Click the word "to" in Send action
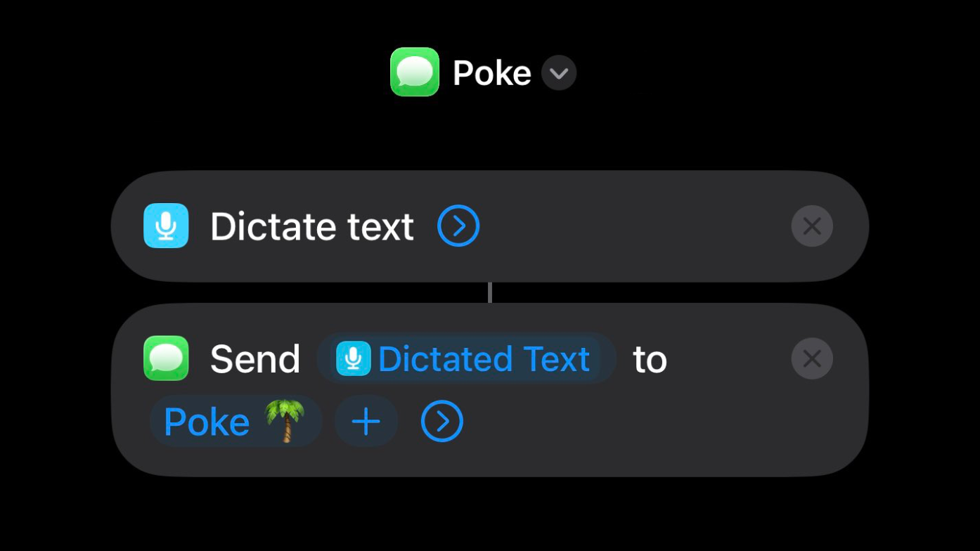 click(650, 360)
